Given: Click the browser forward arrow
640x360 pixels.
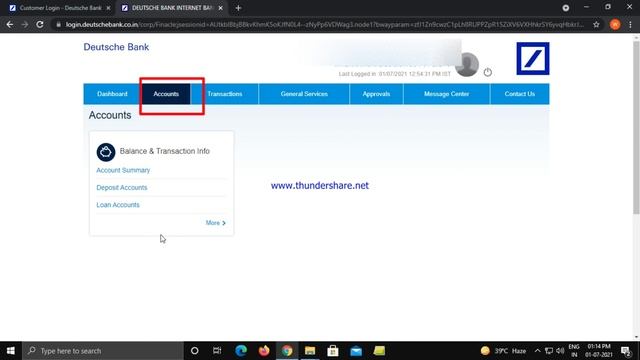Looking at the screenshot, I should click(24, 24).
